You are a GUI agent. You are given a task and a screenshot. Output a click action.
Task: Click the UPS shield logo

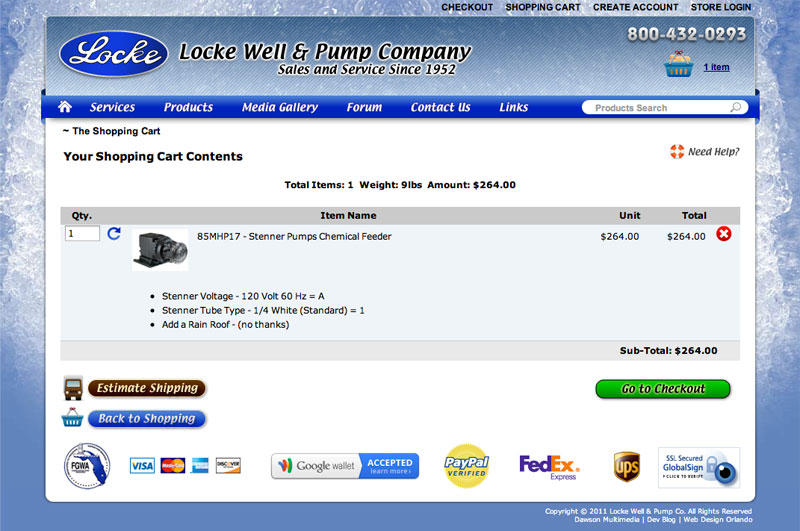[x=627, y=466]
